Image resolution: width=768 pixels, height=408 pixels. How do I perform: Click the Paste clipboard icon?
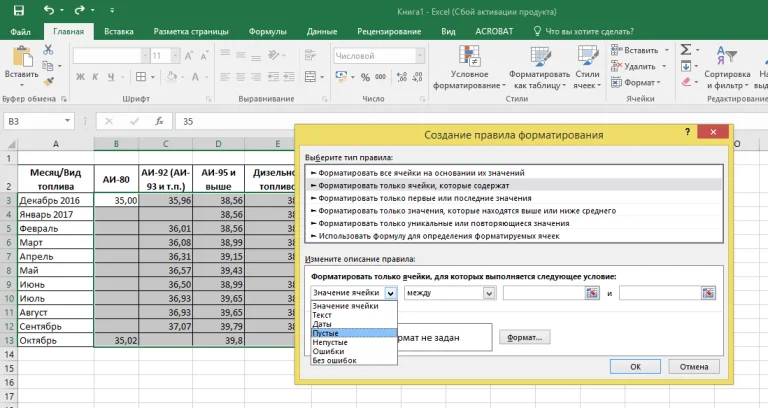pyautogui.click(x=22, y=56)
